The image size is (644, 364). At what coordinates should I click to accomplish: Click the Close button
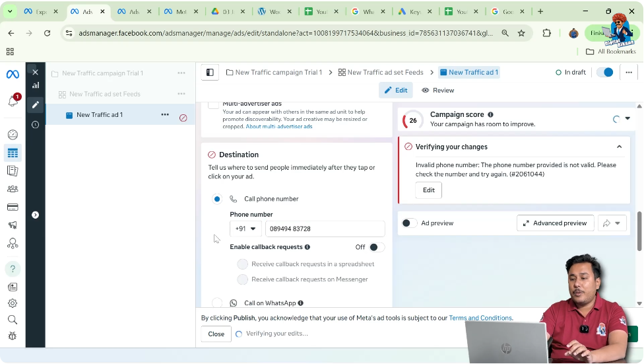[216, 334]
